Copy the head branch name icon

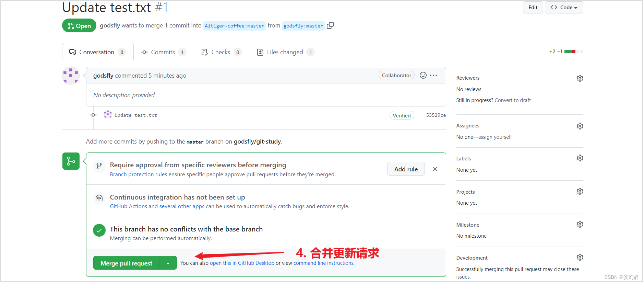[x=330, y=25]
